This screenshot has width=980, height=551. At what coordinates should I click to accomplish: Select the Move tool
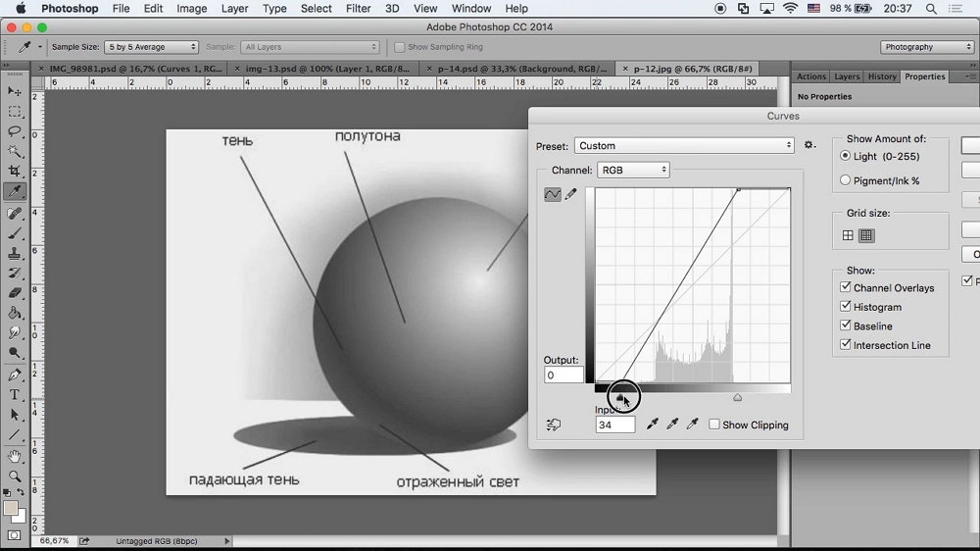pos(15,91)
